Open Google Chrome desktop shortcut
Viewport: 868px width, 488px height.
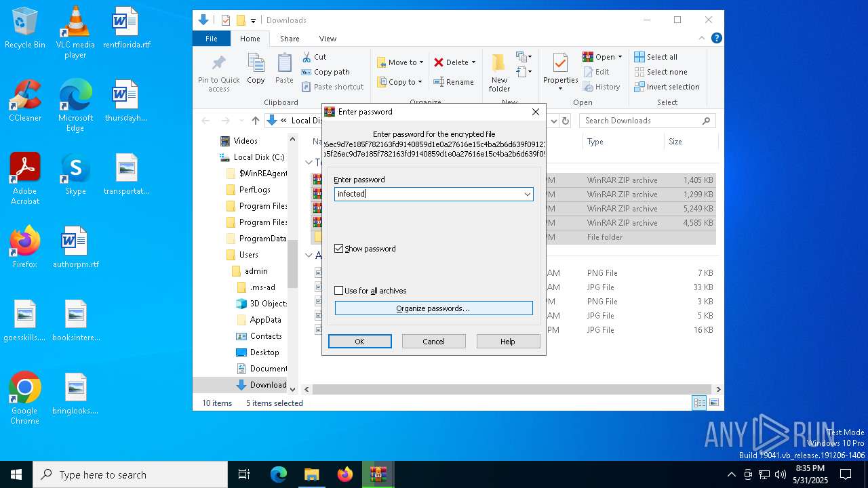(x=25, y=398)
